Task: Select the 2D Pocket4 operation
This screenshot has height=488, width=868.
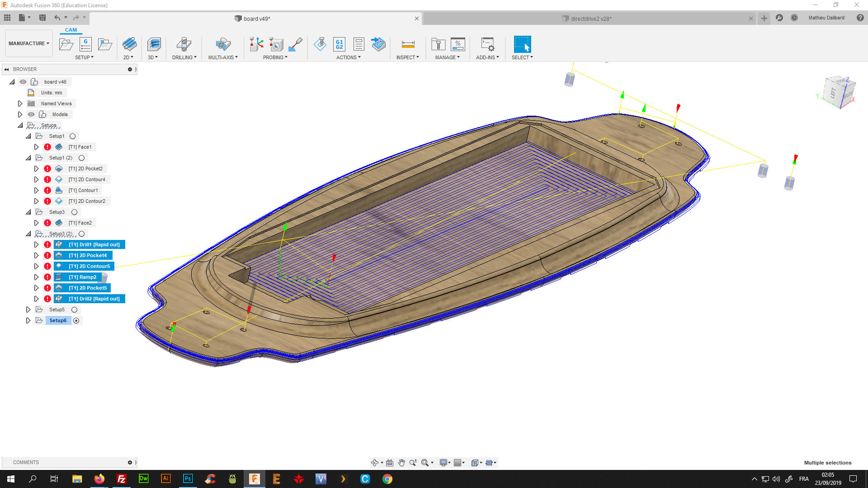Action: click(x=88, y=255)
